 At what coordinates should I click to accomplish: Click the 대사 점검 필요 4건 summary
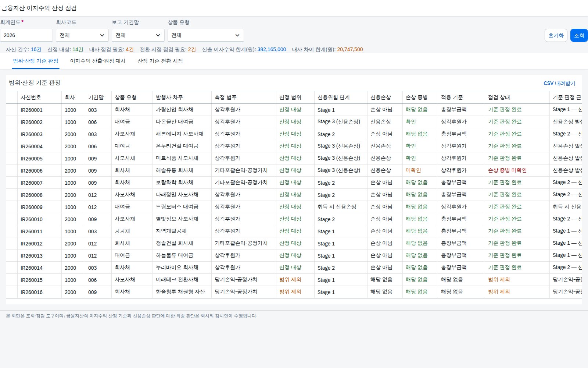pyautogui.click(x=111, y=49)
